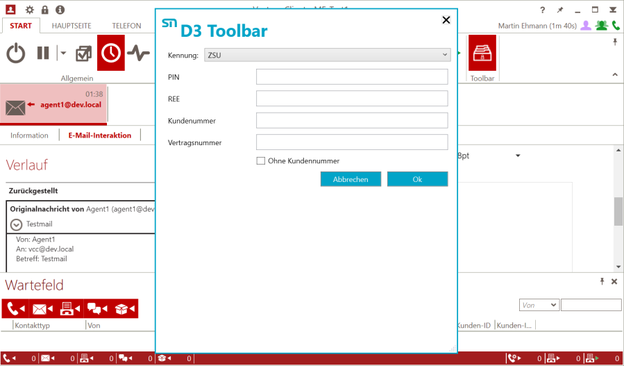The height and width of the screenshot is (366, 624).
Task: Click the Abbrechen button
Action: 351,179
